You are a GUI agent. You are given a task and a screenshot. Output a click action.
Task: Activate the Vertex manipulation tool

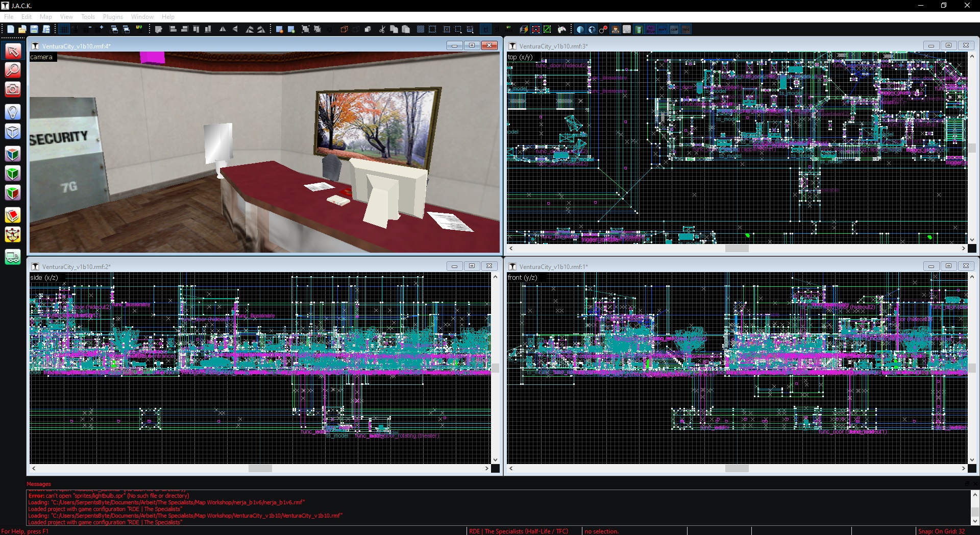tap(13, 235)
